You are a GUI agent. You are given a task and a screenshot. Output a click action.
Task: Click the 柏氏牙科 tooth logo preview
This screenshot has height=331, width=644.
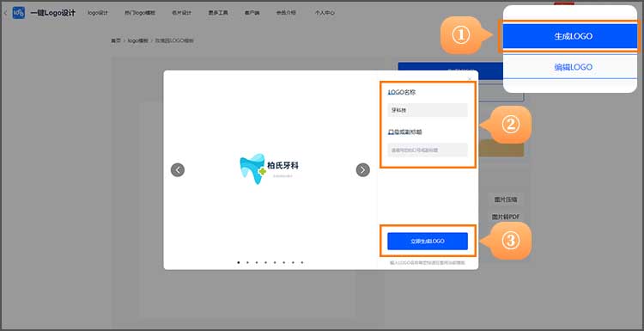coord(270,169)
